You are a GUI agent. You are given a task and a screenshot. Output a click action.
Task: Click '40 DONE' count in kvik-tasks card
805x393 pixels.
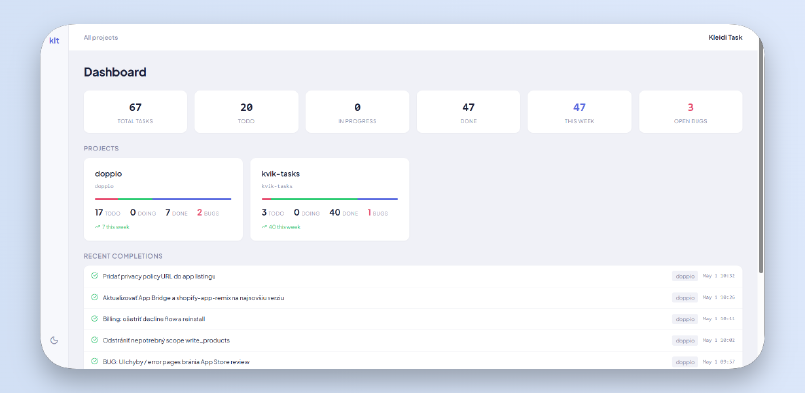point(343,213)
